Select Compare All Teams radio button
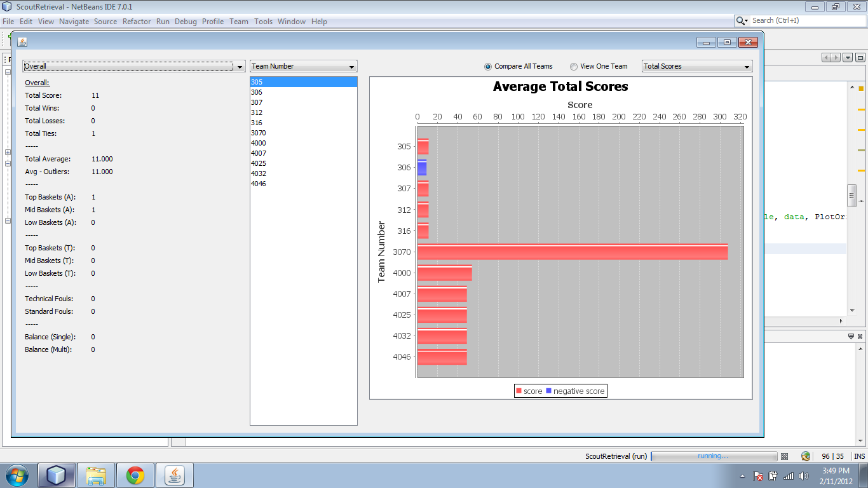 488,67
